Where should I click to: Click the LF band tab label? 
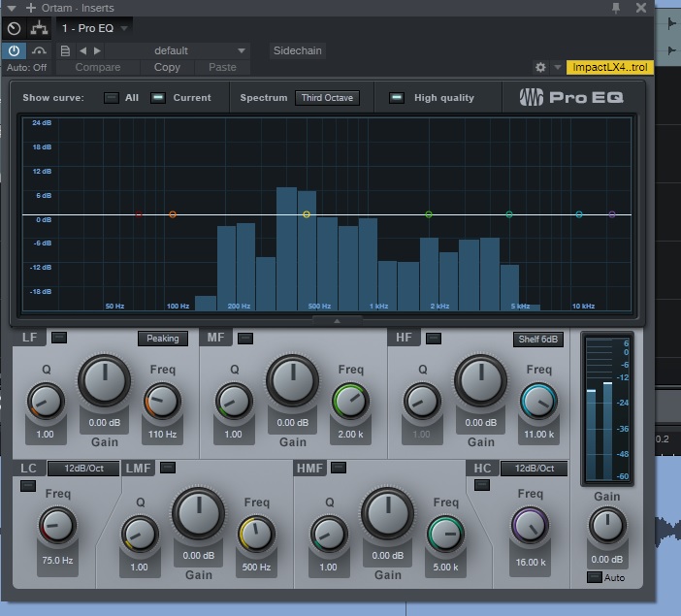tap(29, 338)
